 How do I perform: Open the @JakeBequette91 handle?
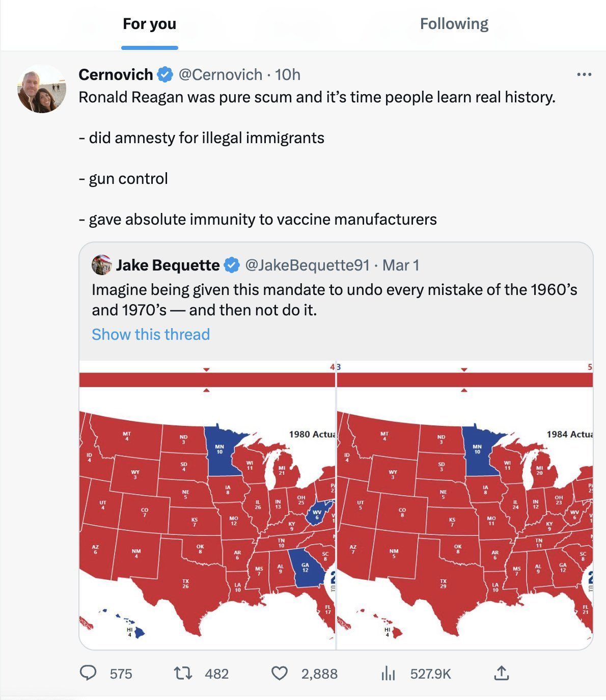click(x=307, y=265)
